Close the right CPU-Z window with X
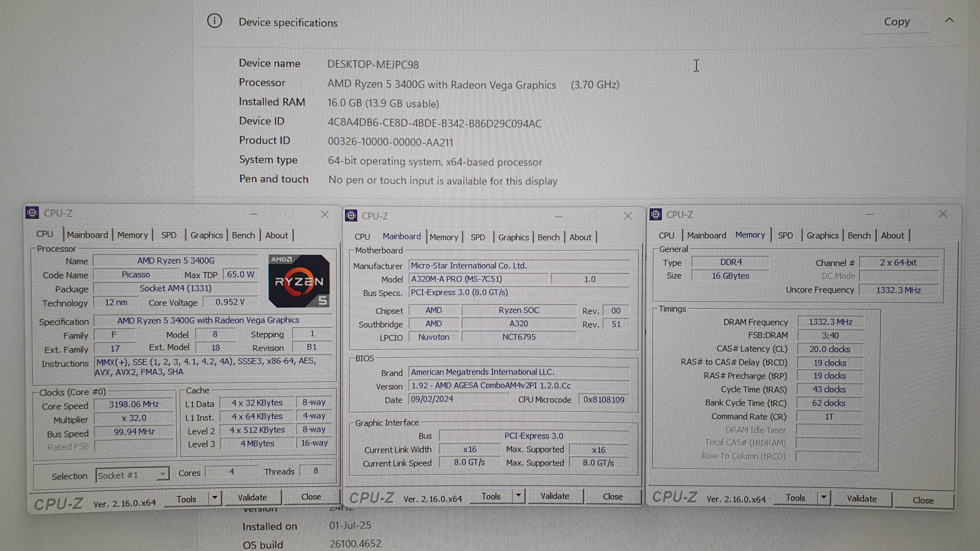 pos(942,214)
